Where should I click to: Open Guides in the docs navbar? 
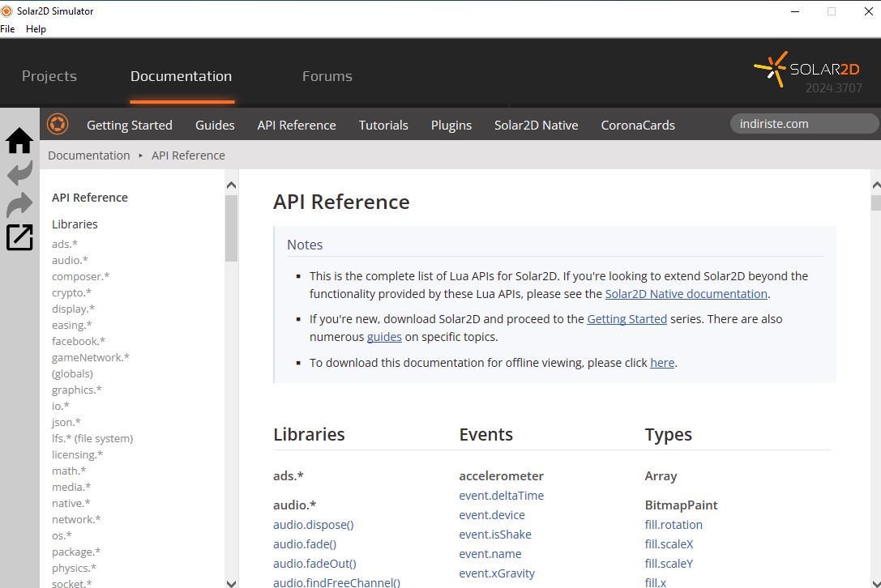(x=215, y=126)
